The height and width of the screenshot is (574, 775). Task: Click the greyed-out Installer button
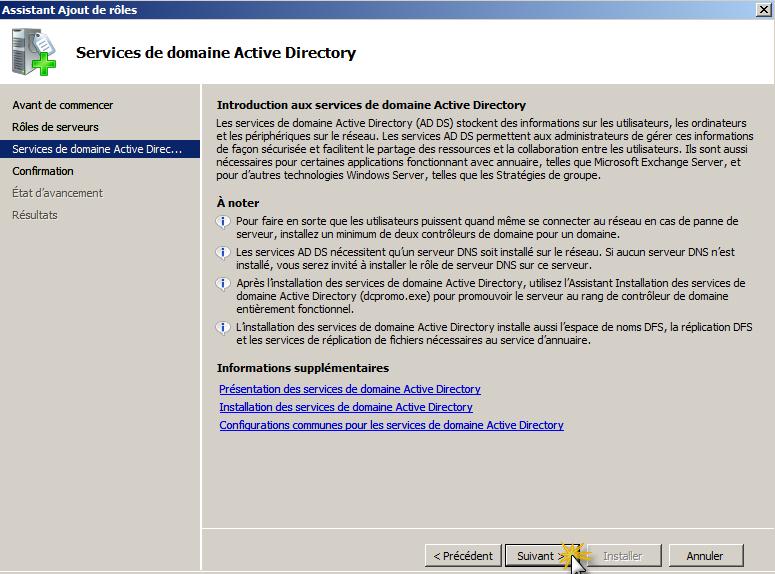point(622,556)
